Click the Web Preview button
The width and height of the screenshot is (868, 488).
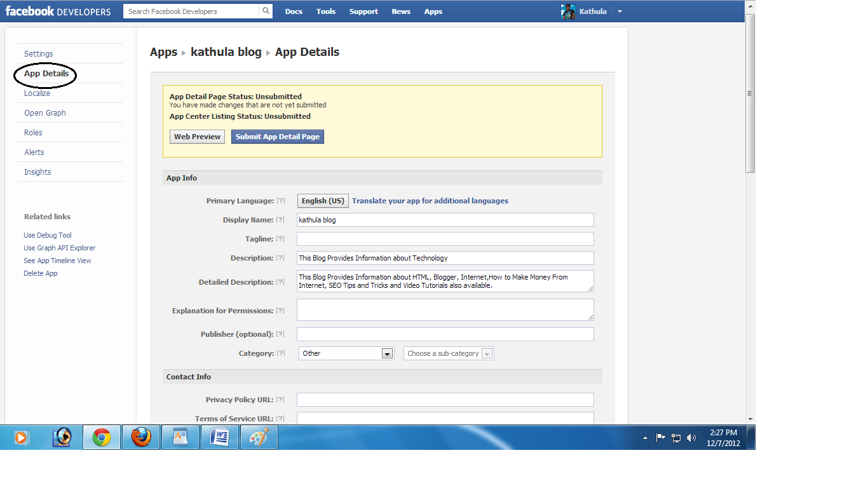tap(197, 136)
